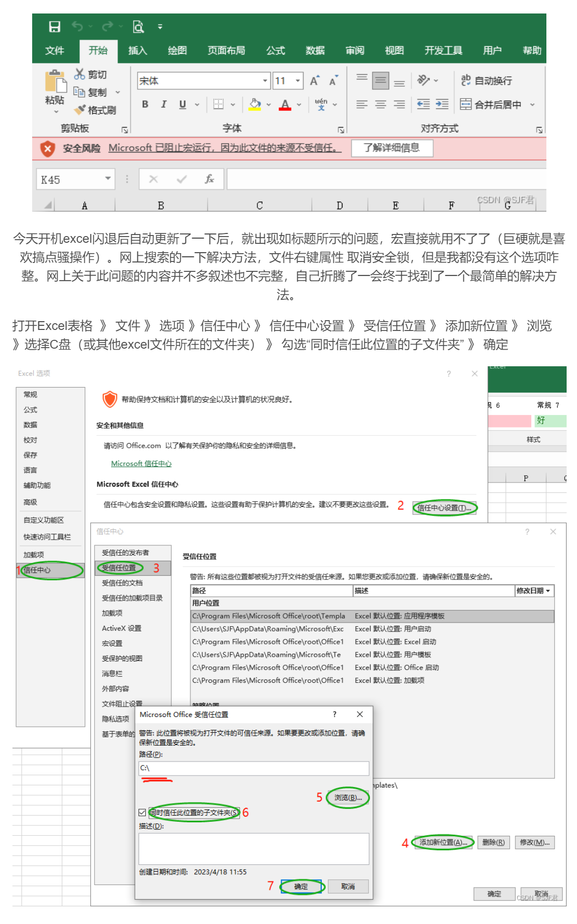Click the red Font Color A
Image resolution: width=577 pixels, height=924 pixels.
tap(285, 104)
